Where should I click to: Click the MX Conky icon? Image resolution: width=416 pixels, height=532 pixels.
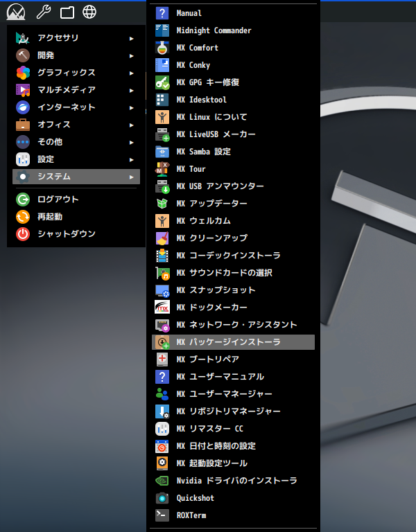tap(162, 65)
